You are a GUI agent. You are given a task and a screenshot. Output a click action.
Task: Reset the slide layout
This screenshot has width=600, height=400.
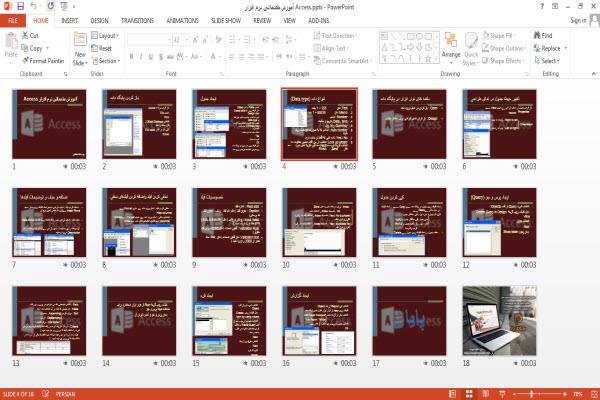(102, 48)
